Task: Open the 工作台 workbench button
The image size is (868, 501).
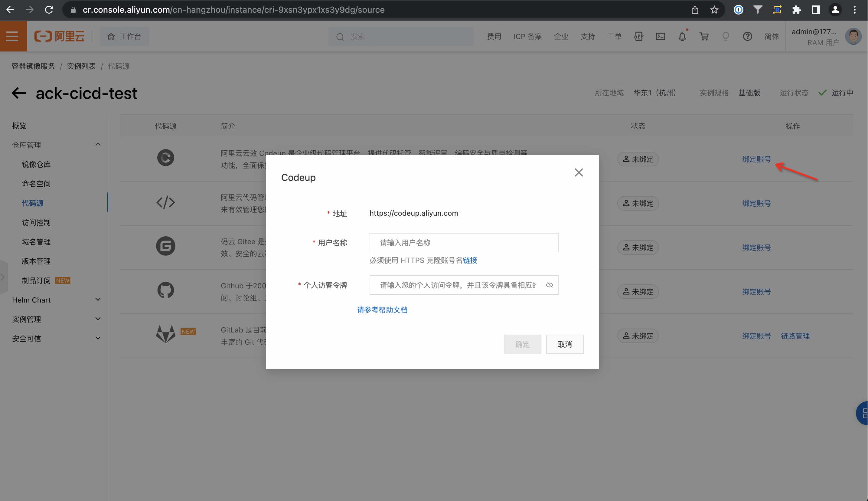Action: (x=124, y=36)
